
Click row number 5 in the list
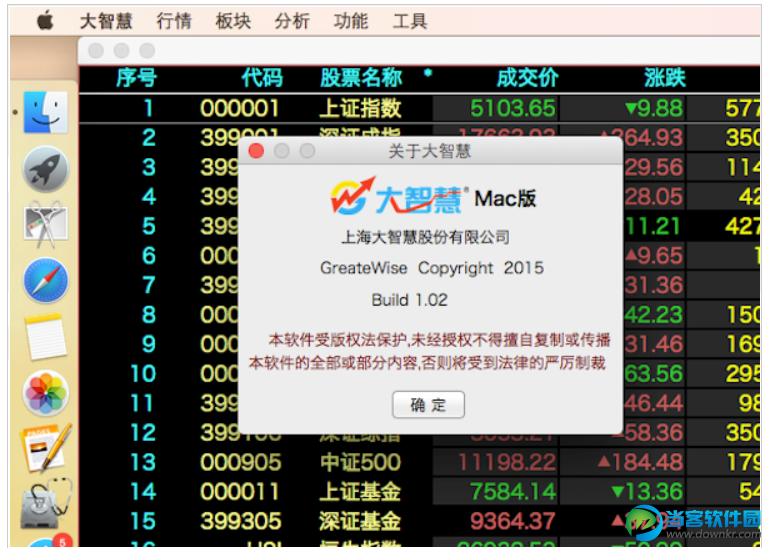pos(149,226)
